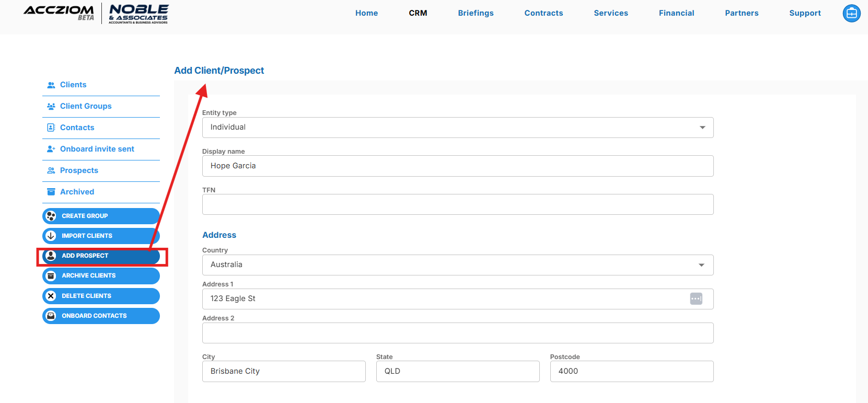Click the ellipsis icon in Address 1 field
Viewport: 868px width, 403px height.
(x=696, y=298)
